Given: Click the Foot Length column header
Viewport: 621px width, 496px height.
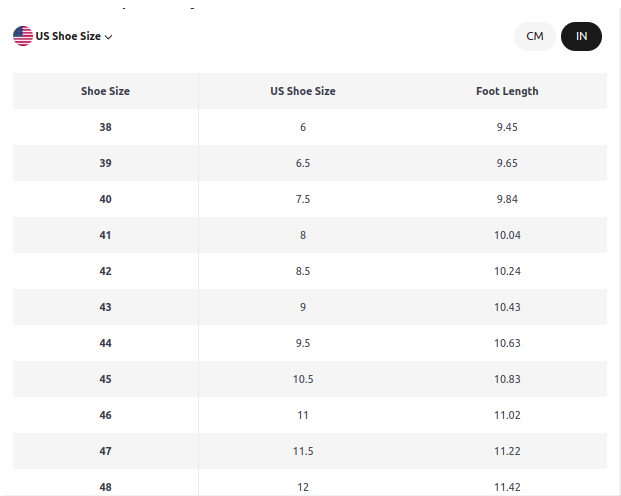Looking at the screenshot, I should click(507, 91).
